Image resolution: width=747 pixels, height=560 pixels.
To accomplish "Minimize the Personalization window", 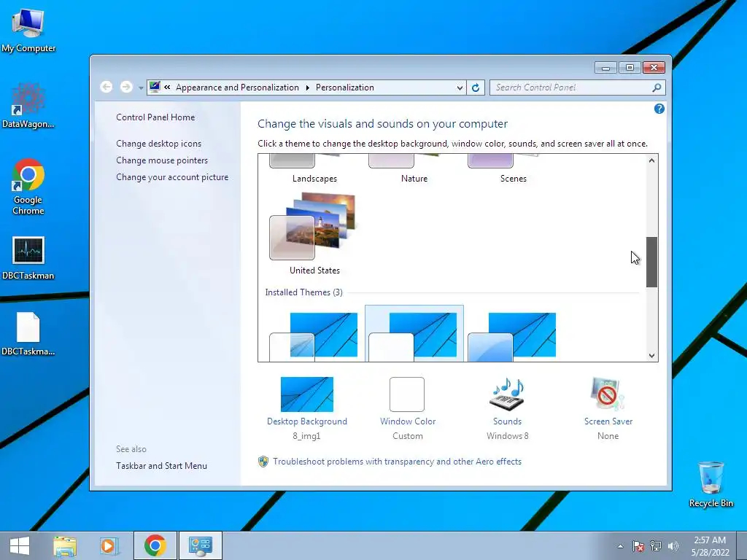I will [605, 68].
